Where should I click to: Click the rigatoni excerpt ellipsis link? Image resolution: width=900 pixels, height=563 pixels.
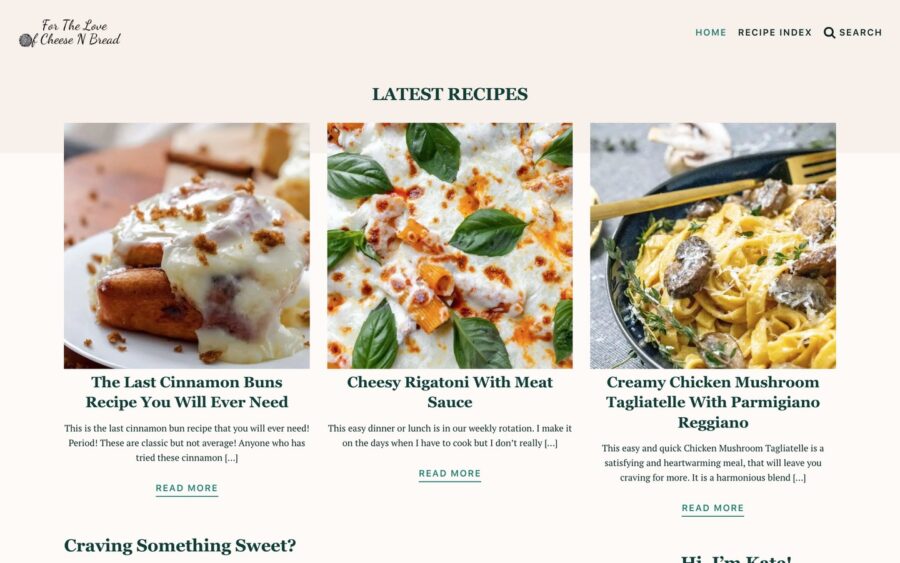pos(551,443)
